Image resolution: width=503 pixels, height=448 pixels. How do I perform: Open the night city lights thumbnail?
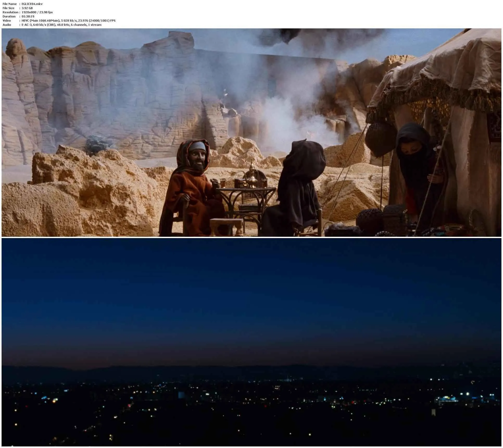pos(251,342)
